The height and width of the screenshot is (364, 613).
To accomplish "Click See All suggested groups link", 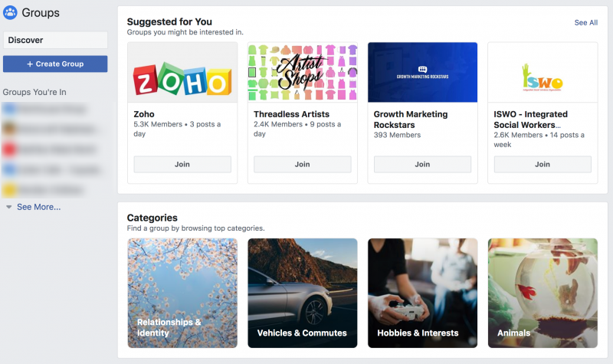I will [x=585, y=23].
